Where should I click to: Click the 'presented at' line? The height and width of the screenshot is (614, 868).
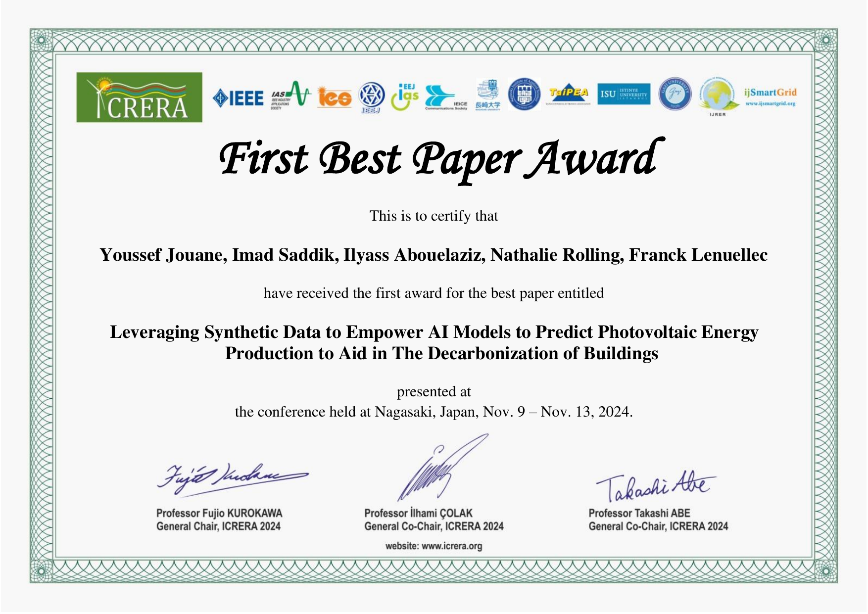tap(434, 392)
